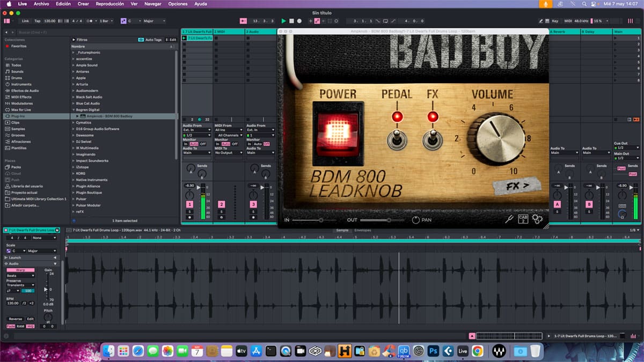The width and height of the screenshot is (644, 362).
Task: Arm the transport Record button
Action: tap(299, 21)
